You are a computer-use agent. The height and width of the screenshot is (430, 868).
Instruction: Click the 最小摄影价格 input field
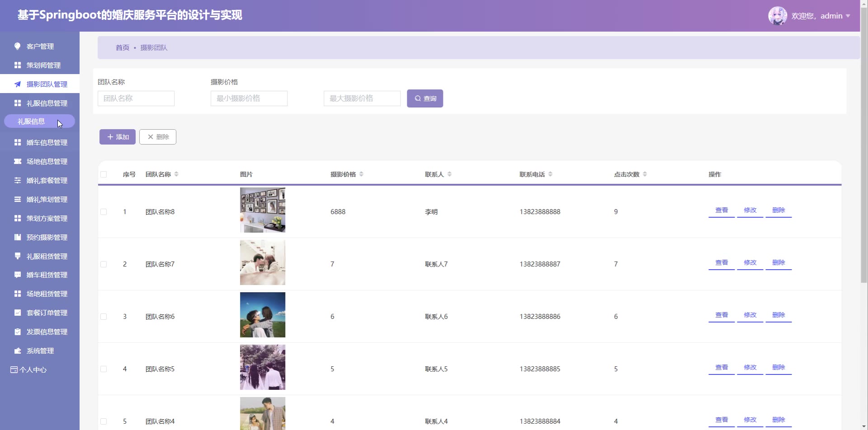(x=249, y=98)
